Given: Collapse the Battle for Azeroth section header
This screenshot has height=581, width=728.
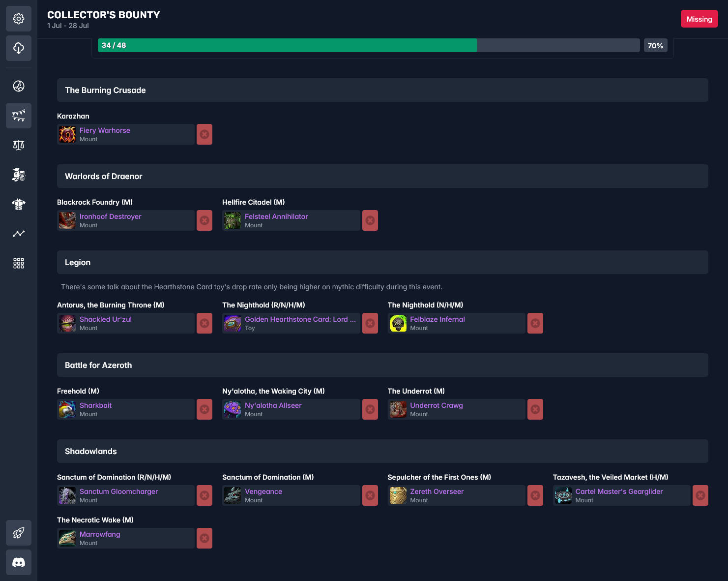Looking at the screenshot, I should [382, 365].
